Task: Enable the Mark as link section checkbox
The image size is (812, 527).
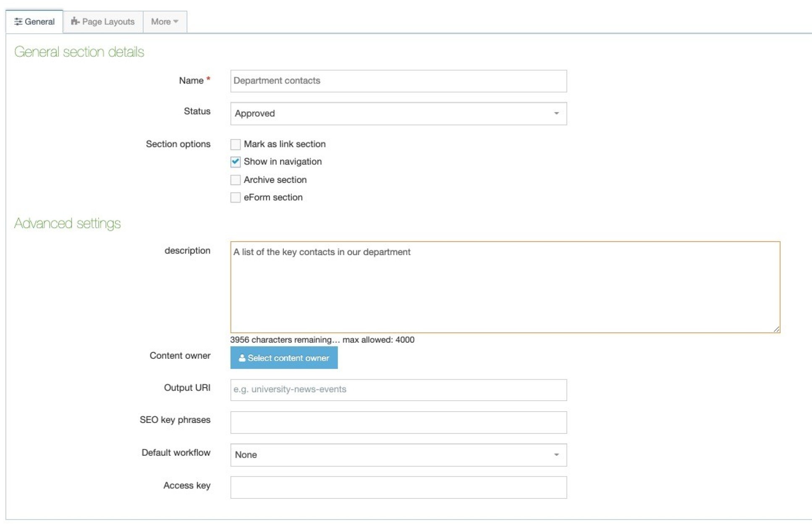Action: (236, 144)
